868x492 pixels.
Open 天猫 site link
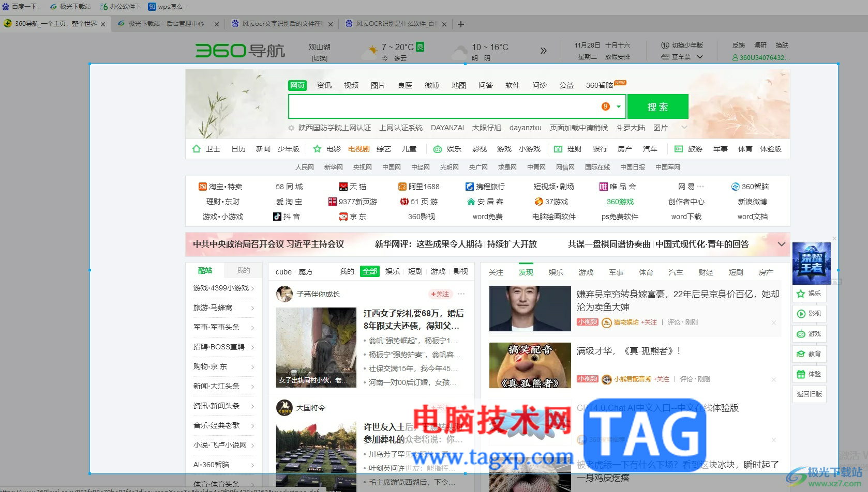click(x=353, y=187)
